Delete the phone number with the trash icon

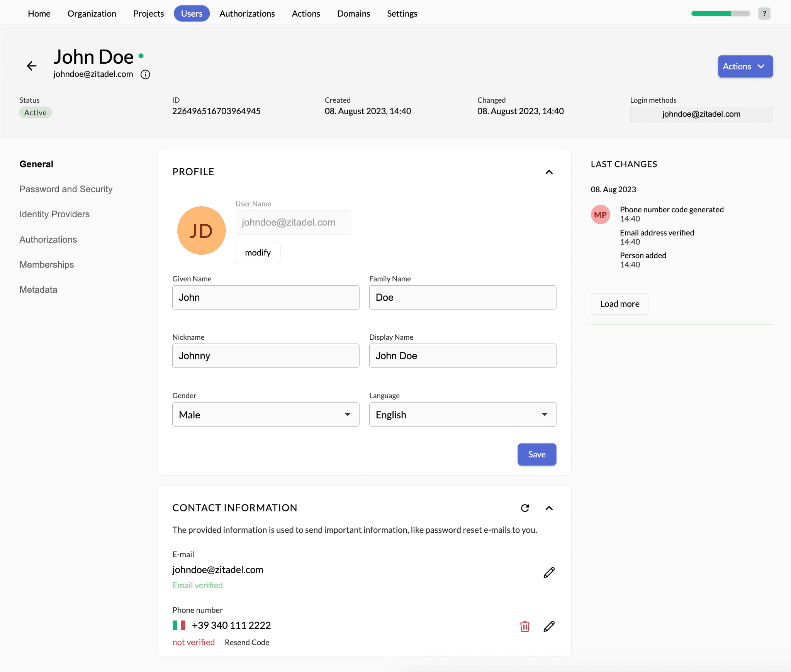pos(525,626)
